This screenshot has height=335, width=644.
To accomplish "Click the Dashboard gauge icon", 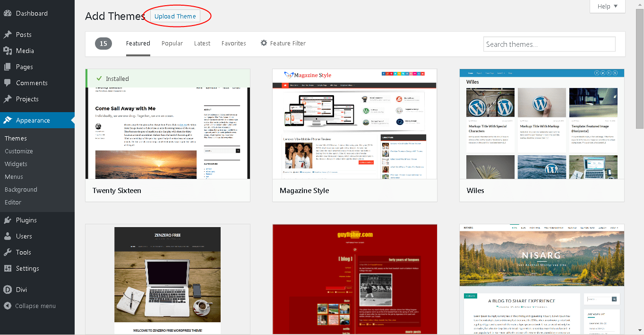I will point(8,13).
